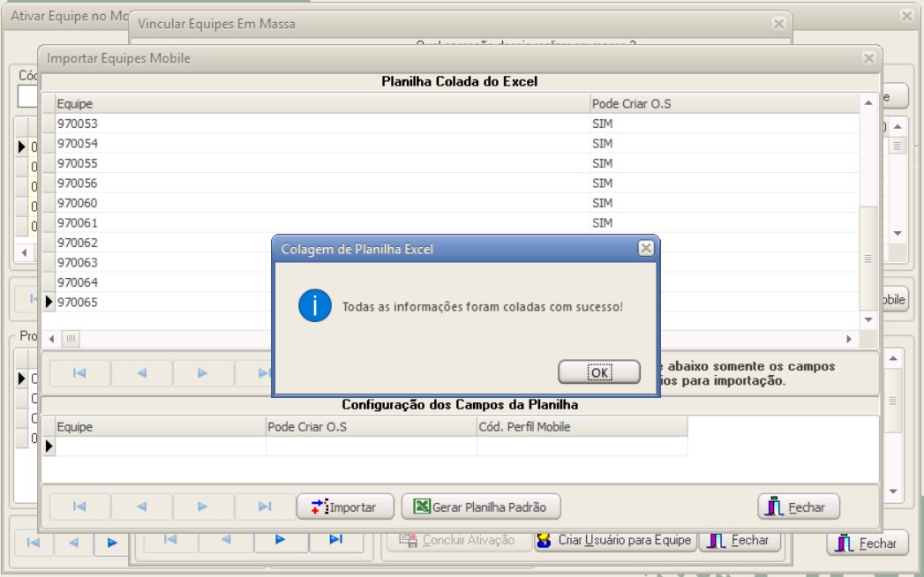Go to first record beside Importar button

pyautogui.click(x=79, y=506)
